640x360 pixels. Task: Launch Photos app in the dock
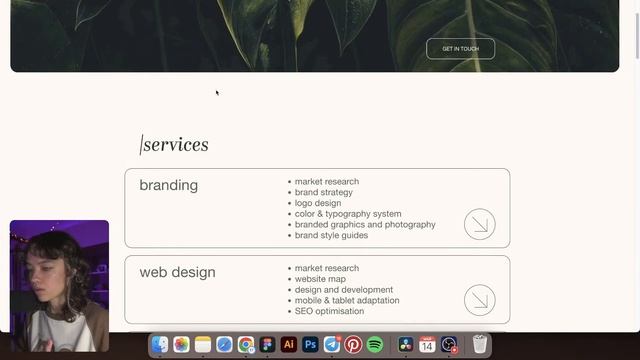[181, 344]
